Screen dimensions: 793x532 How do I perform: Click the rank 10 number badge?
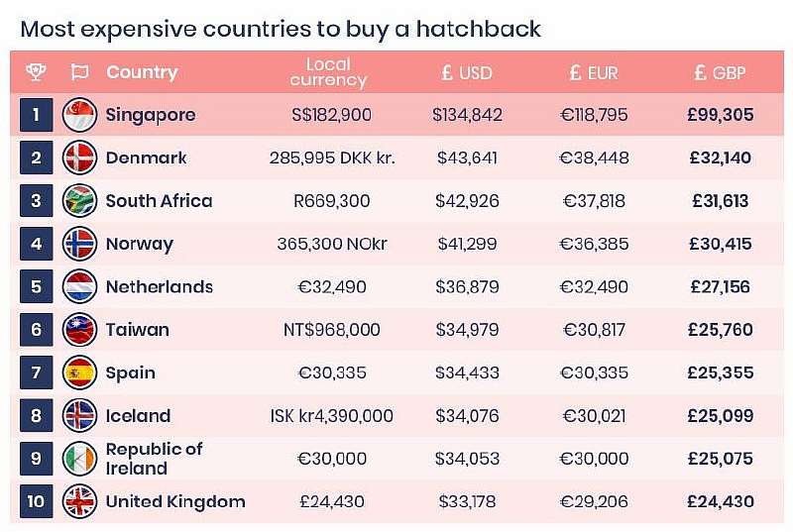36,501
